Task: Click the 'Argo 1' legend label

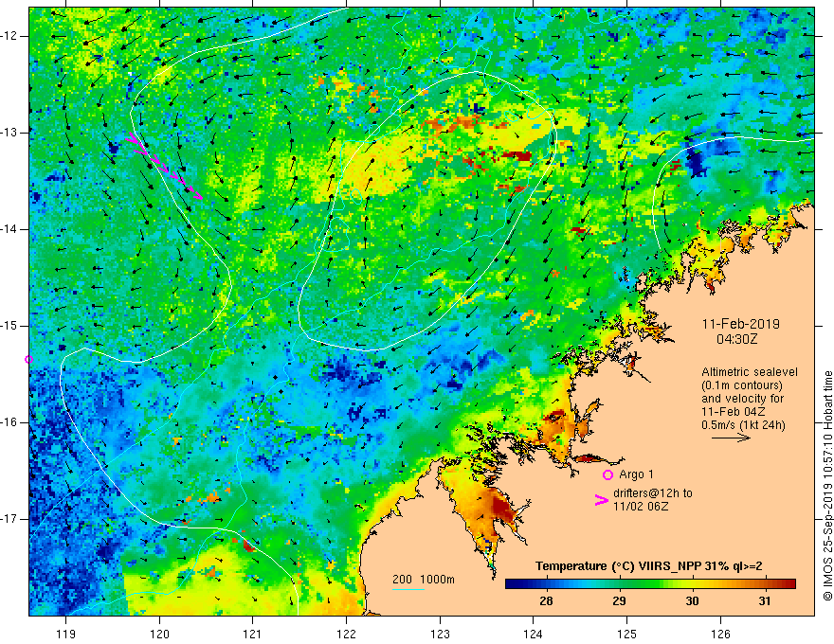Action: 636,474
